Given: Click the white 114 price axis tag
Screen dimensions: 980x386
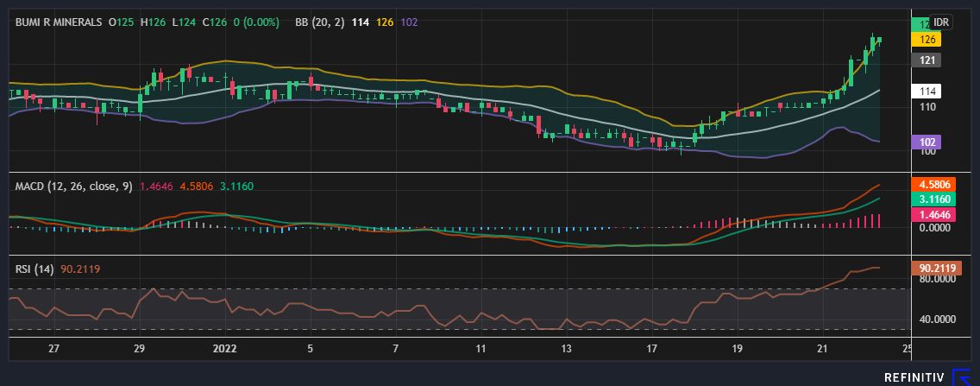Looking at the screenshot, I should 927,92.
